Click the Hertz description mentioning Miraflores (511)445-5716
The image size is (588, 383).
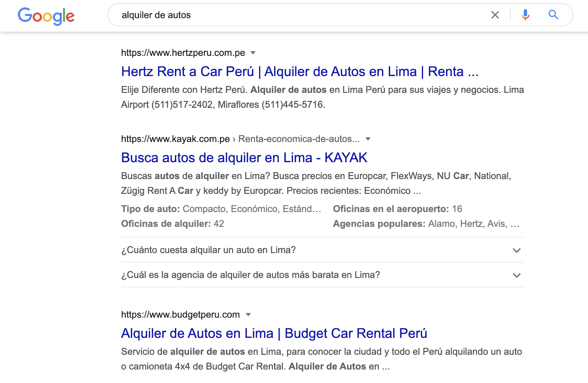[323, 97]
